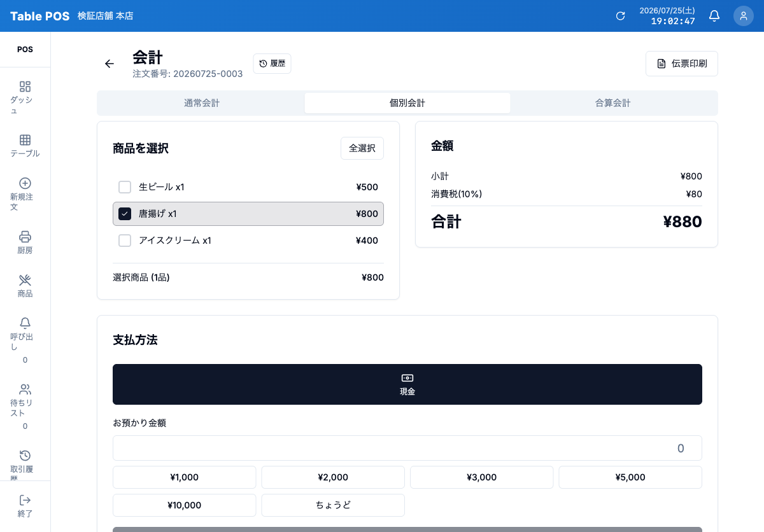Click the order number 20260725-0003

coord(208,74)
